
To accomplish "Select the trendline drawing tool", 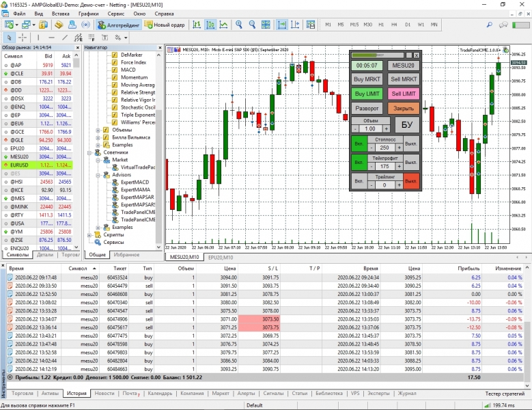I will click(x=65, y=38).
